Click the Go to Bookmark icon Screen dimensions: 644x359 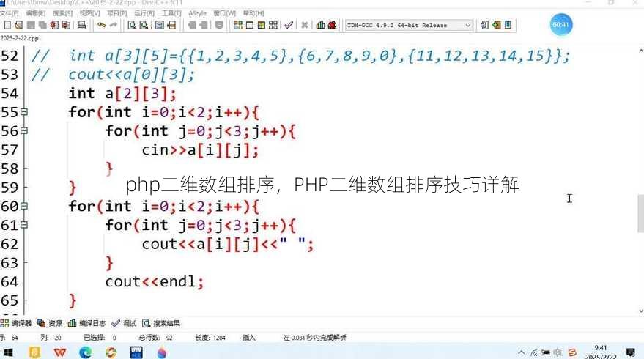[508, 25]
